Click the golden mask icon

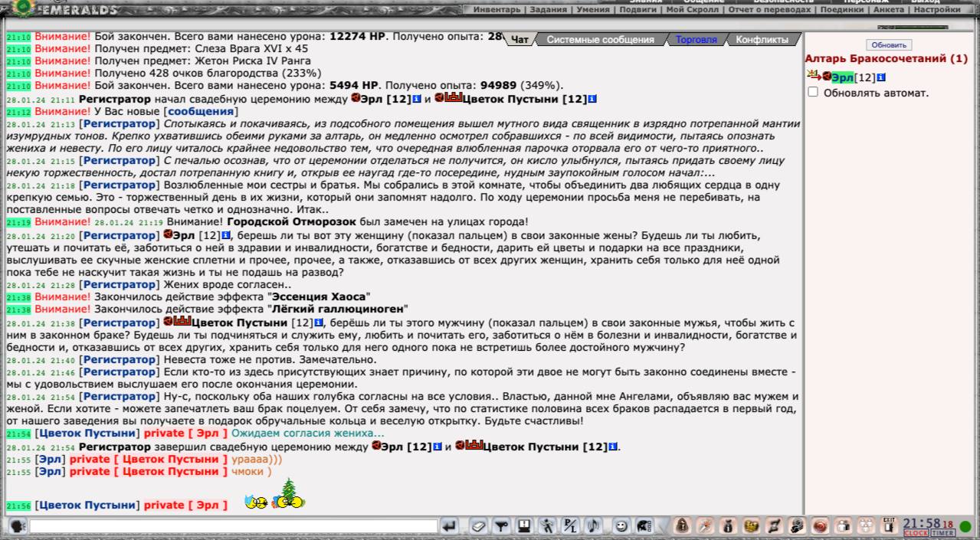tap(752, 526)
